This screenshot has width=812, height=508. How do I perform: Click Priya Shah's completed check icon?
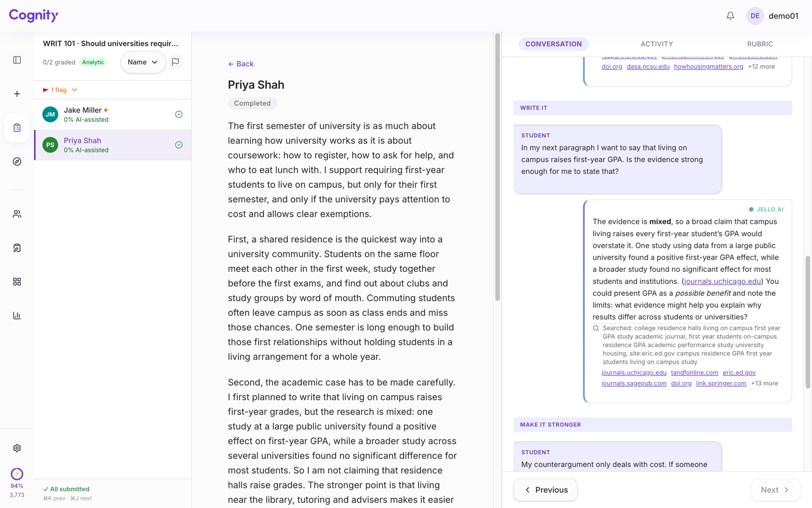click(179, 145)
